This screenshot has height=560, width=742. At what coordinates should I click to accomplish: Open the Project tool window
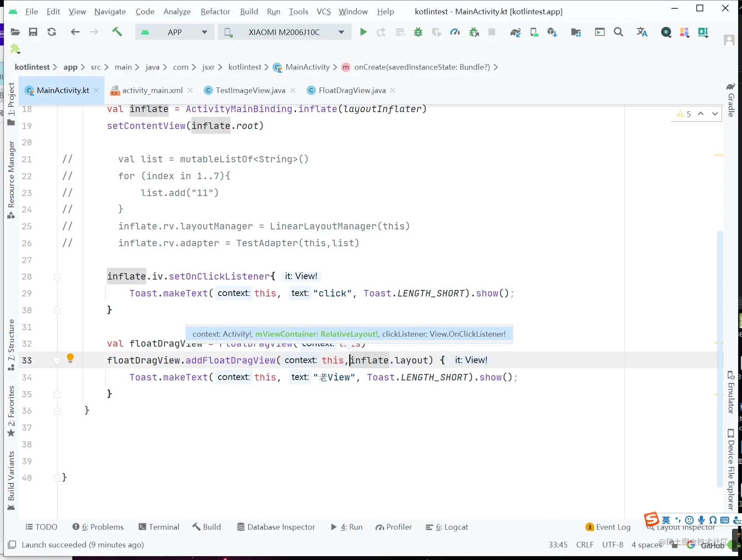pos(11,104)
